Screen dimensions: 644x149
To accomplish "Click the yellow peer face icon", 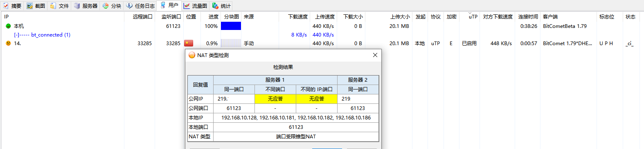I will point(8,43).
